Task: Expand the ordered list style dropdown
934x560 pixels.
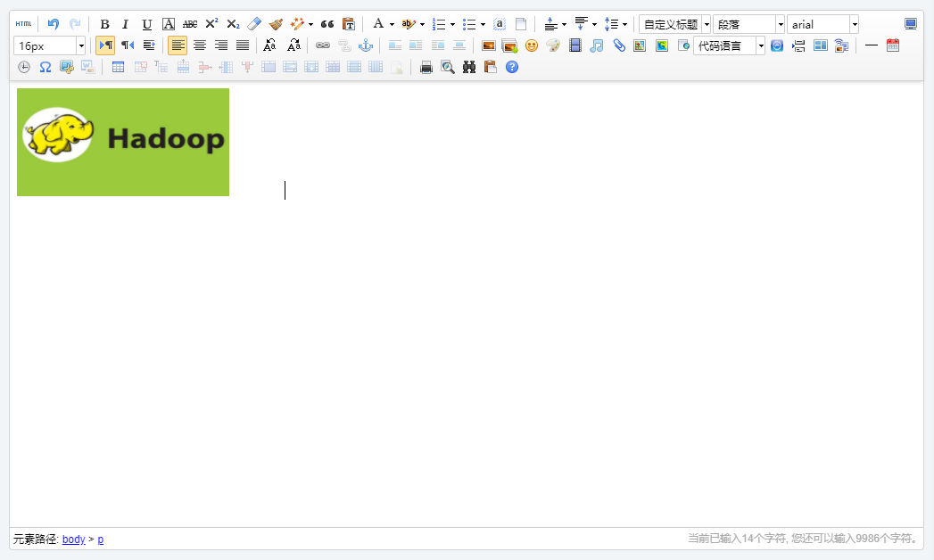Action: [x=452, y=24]
